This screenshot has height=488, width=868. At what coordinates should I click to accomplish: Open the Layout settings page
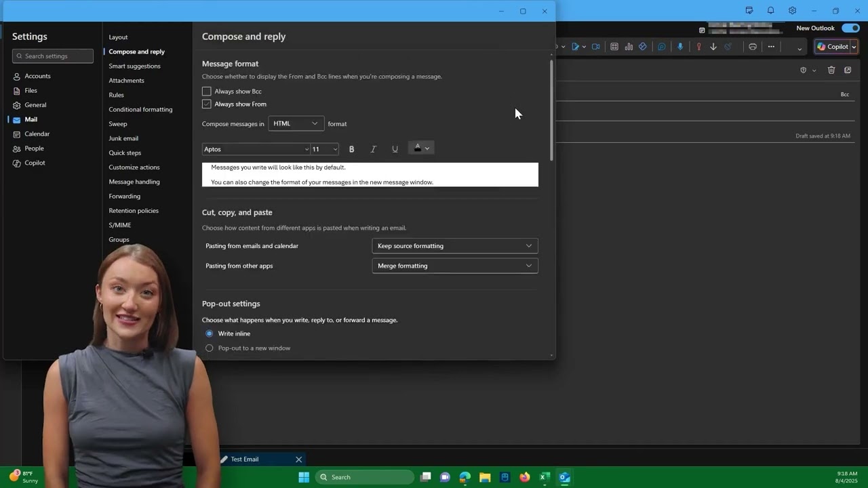pyautogui.click(x=118, y=37)
